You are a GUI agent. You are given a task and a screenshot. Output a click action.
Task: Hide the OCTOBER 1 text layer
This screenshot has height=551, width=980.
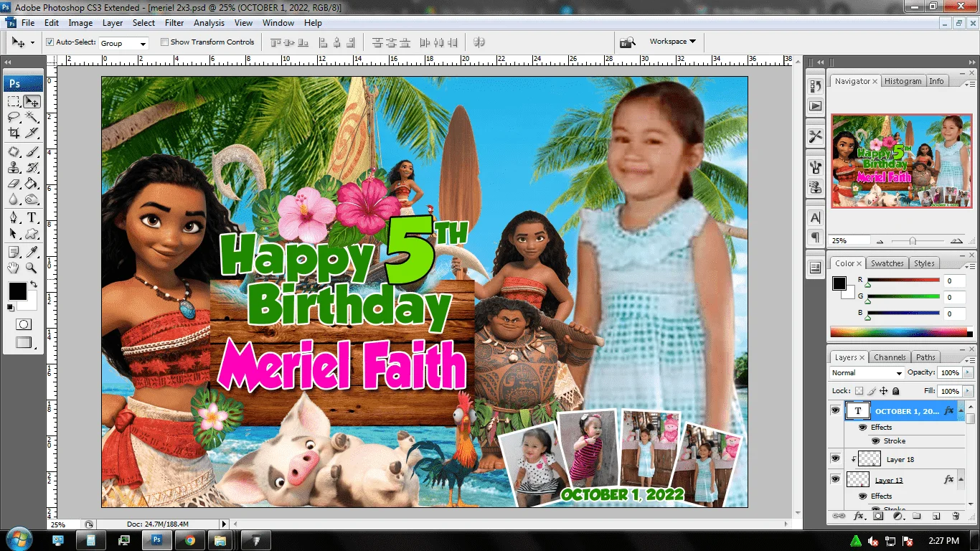pos(835,410)
